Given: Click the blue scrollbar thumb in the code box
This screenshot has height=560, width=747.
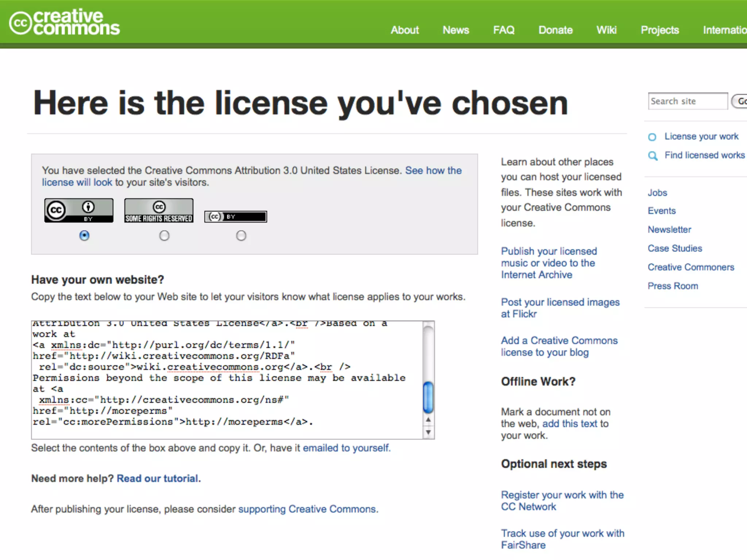Looking at the screenshot, I should [x=428, y=397].
